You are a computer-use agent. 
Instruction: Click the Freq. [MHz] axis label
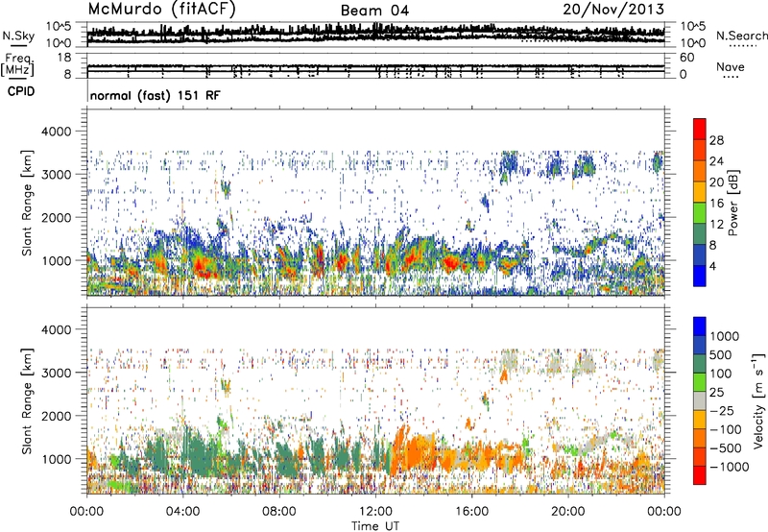point(18,65)
